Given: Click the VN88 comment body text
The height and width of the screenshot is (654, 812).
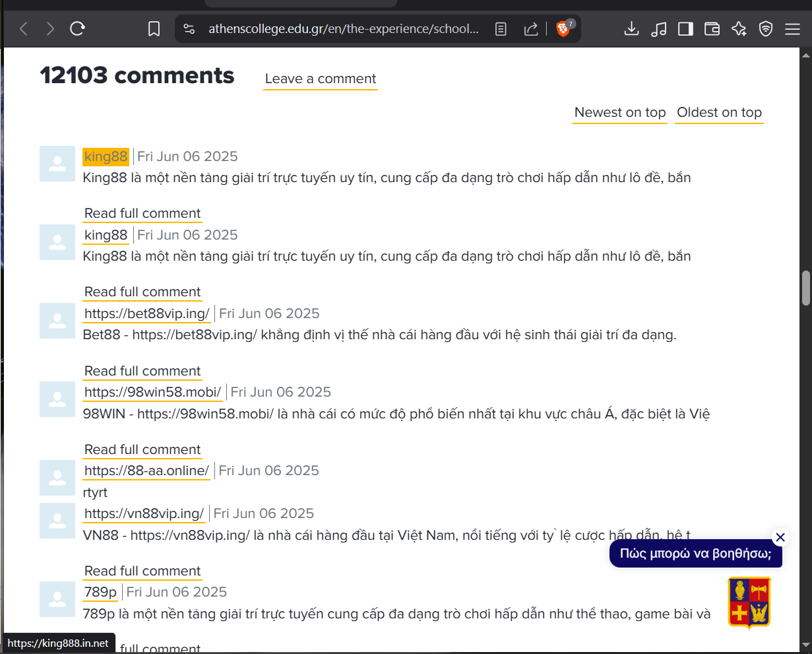Looking at the screenshot, I should tap(387, 535).
